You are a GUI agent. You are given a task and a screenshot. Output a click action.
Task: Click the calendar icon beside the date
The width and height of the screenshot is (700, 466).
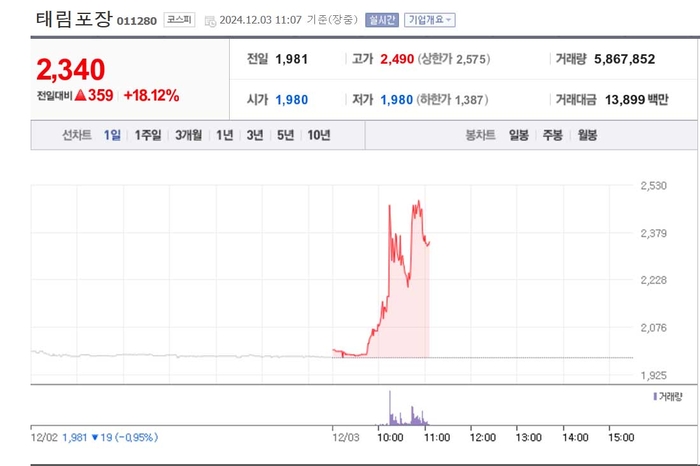tap(210, 21)
